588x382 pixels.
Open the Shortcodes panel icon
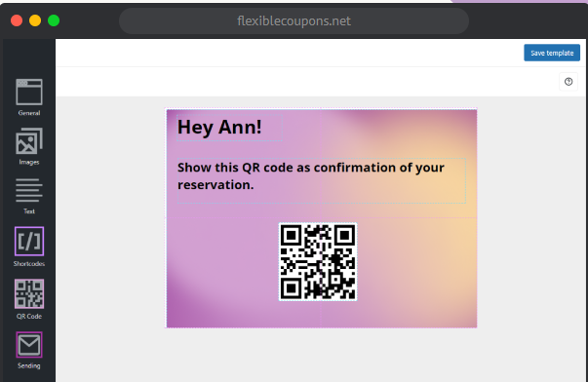coord(29,241)
